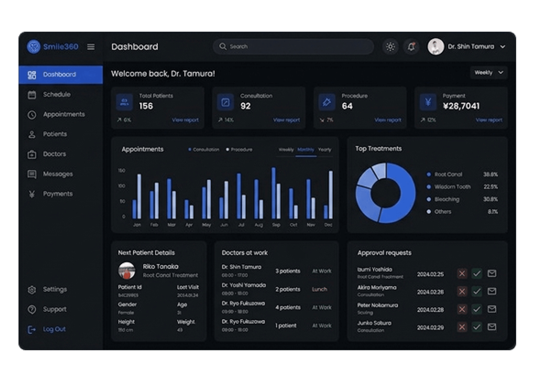Reject Izumi Yoshida's approval request
This screenshot has width=539, height=392.
[462, 274]
